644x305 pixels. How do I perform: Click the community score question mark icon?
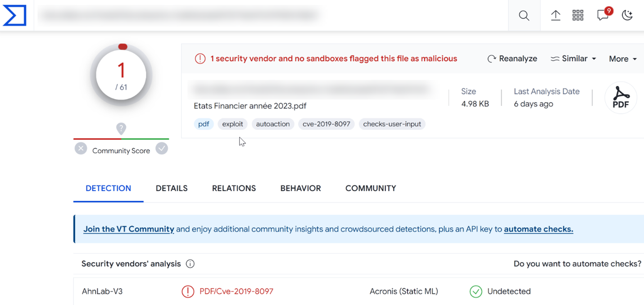coord(121,129)
